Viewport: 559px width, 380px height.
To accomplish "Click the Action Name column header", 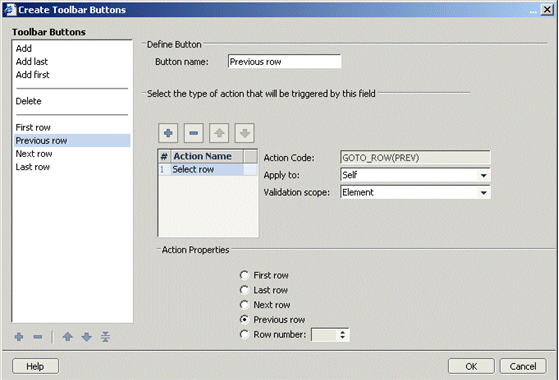I will pos(207,156).
